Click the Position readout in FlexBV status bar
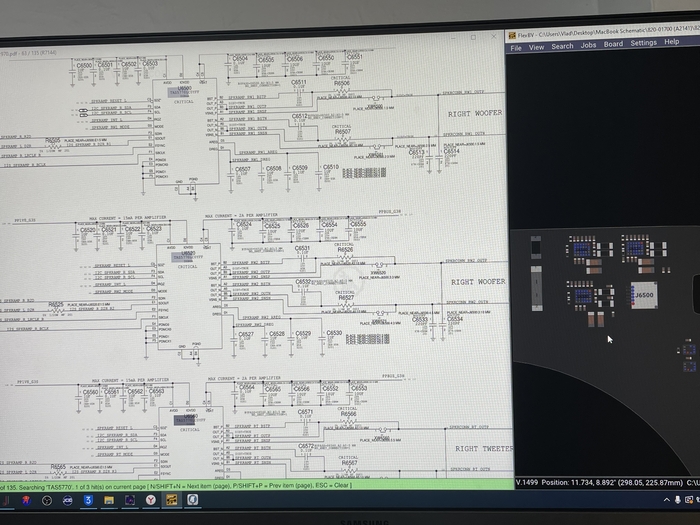Screen dimensions: 700x525 (x=612, y=483)
